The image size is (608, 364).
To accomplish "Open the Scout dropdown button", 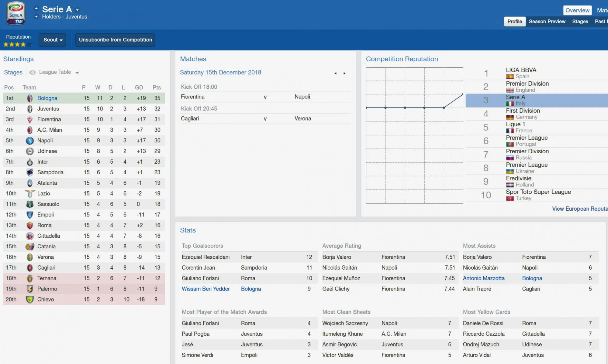I will point(52,40).
